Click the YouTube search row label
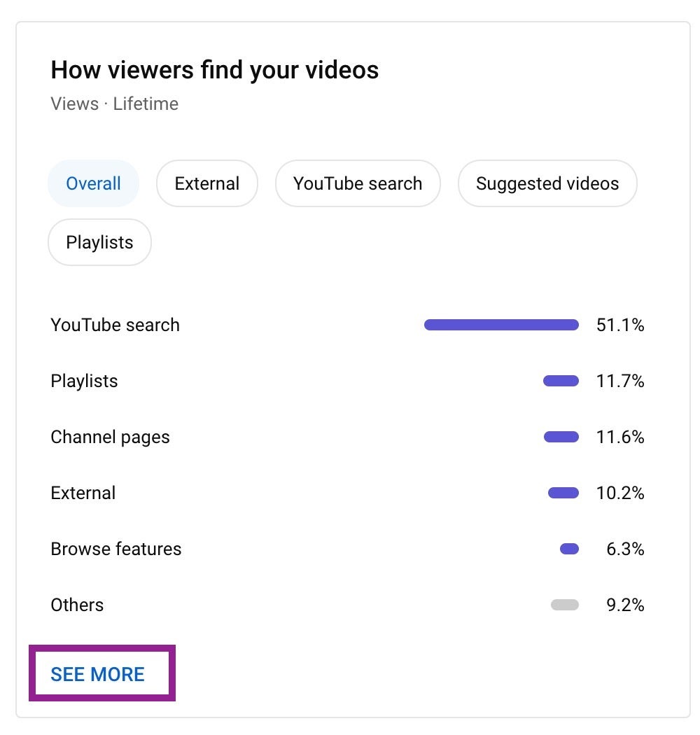The height and width of the screenshot is (735, 700). click(x=115, y=325)
